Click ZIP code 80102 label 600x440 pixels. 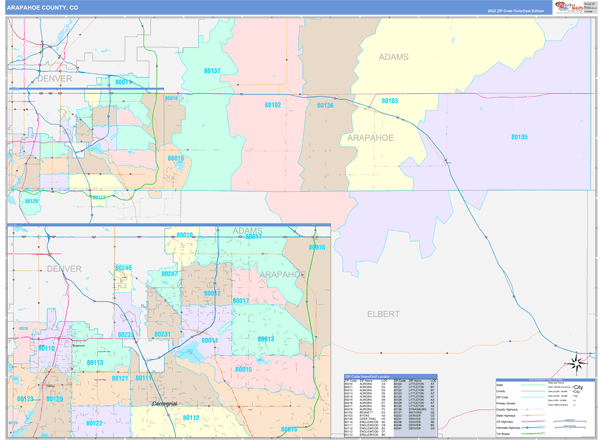pyautogui.click(x=272, y=104)
